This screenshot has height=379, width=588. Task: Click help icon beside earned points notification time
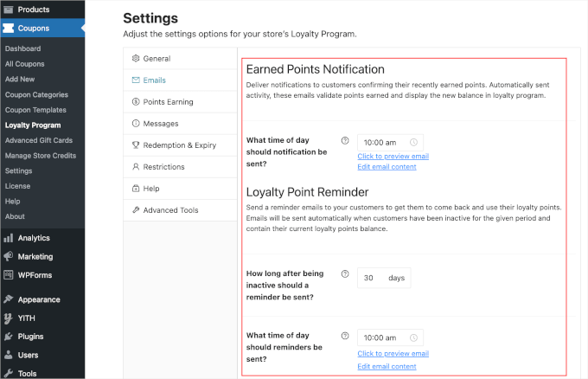[345, 140]
